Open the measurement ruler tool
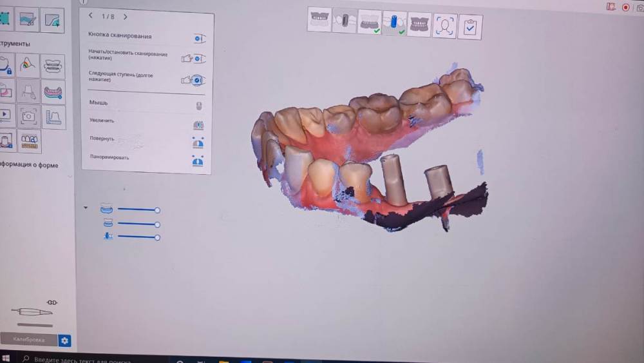The height and width of the screenshot is (363, 644). tap(53, 117)
